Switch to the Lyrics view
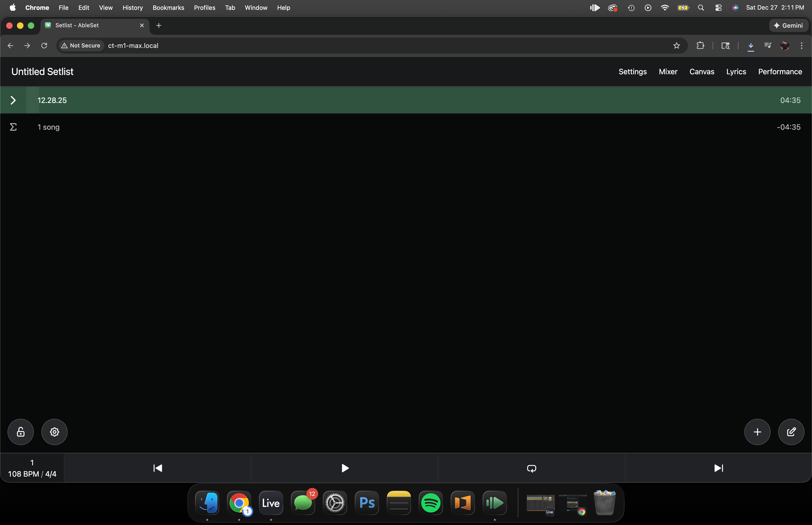 click(736, 72)
